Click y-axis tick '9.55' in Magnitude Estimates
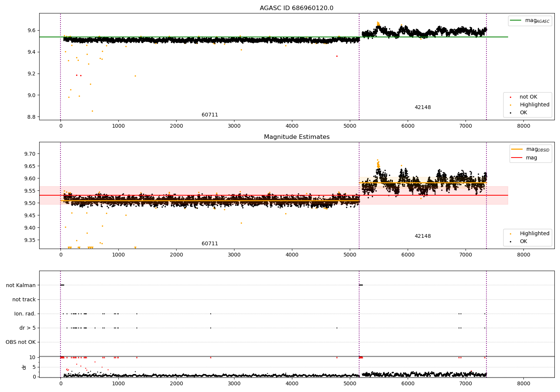Screen dimensions: 560x392 pyautogui.click(x=29, y=191)
